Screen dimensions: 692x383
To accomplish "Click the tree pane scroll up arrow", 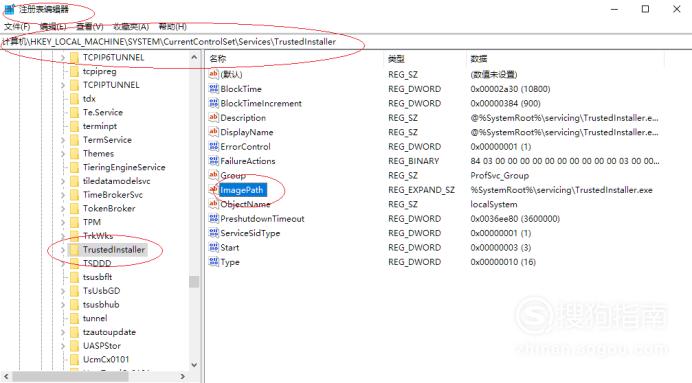I will click(x=194, y=57).
